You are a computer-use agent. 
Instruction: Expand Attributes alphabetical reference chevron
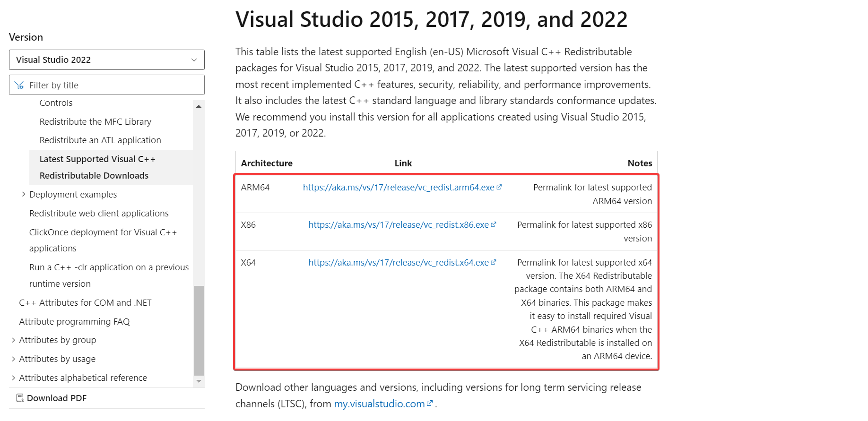point(13,378)
